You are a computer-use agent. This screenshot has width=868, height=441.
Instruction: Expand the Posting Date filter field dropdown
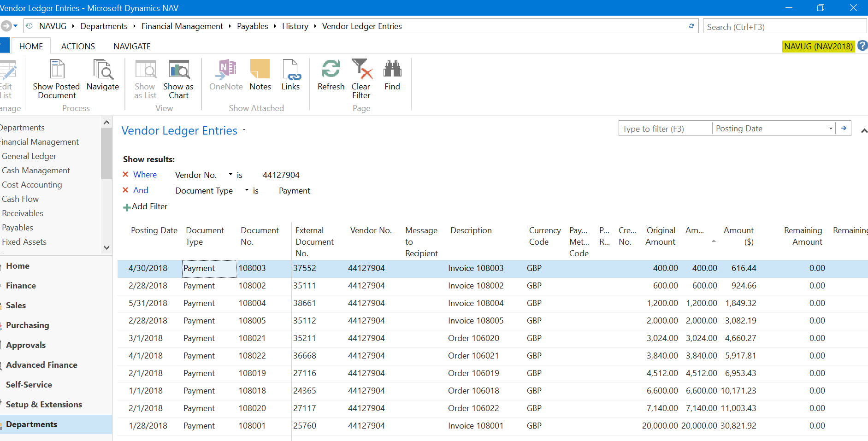coord(831,129)
